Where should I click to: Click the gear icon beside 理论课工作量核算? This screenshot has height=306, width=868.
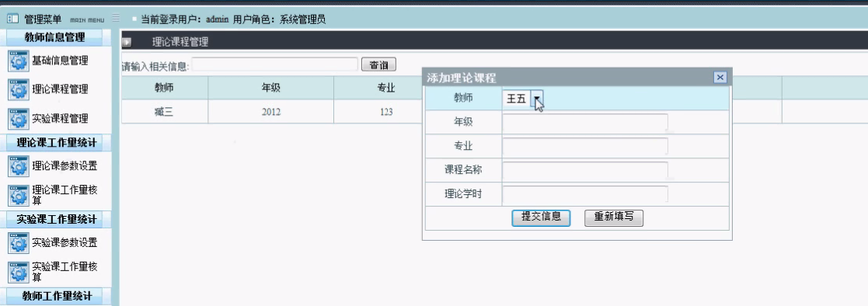pyautogui.click(x=19, y=196)
